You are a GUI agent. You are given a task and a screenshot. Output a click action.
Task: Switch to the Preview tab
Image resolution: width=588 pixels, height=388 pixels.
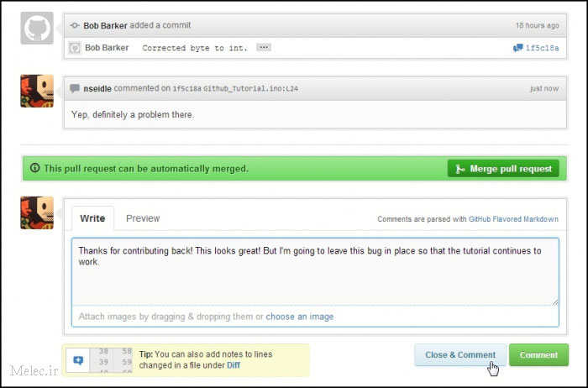click(x=143, y=218)
